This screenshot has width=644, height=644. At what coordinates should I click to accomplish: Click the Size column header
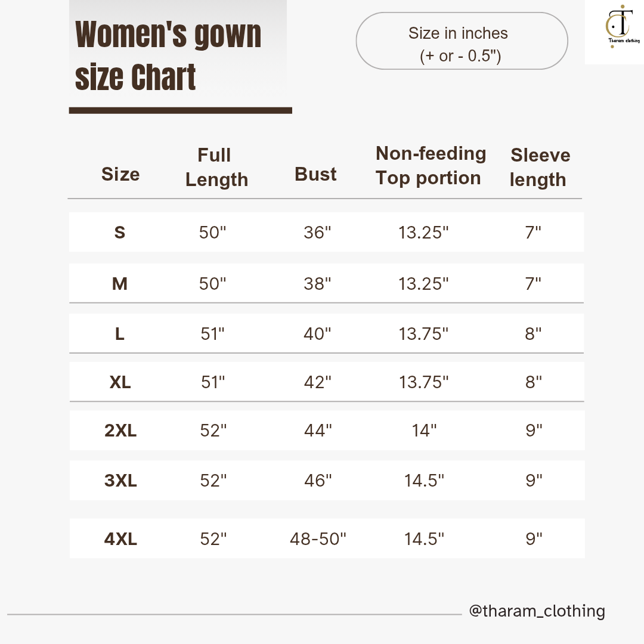[120, 174]
